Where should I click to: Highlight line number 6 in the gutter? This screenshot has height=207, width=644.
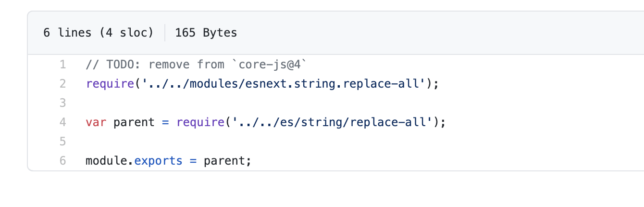coord(62,161)
